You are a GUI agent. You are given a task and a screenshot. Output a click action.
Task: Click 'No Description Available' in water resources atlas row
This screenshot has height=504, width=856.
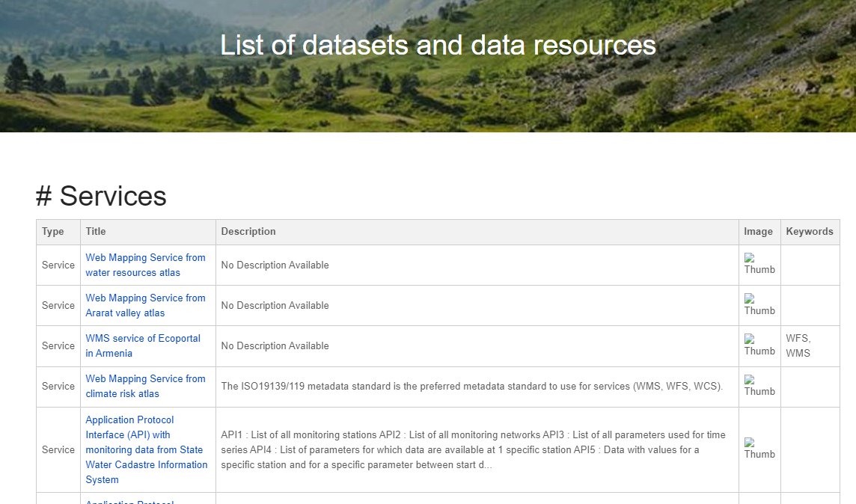[x=275, y=265]
